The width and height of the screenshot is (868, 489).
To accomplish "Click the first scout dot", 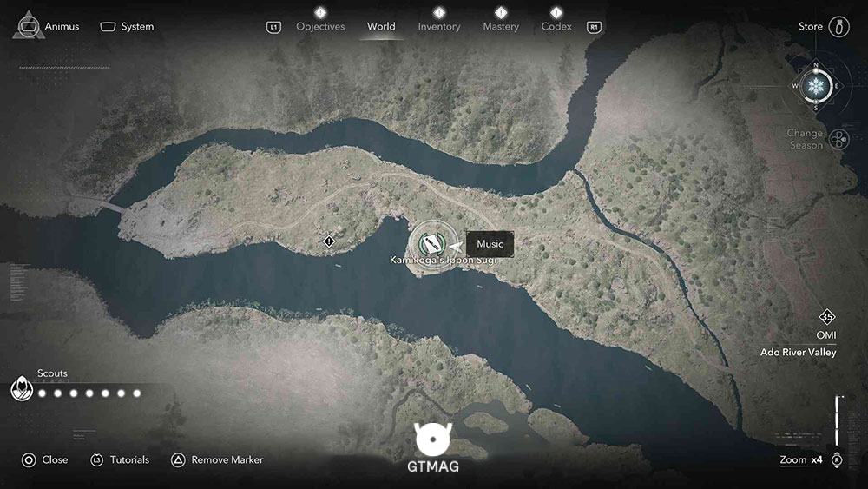I will 42,393.
